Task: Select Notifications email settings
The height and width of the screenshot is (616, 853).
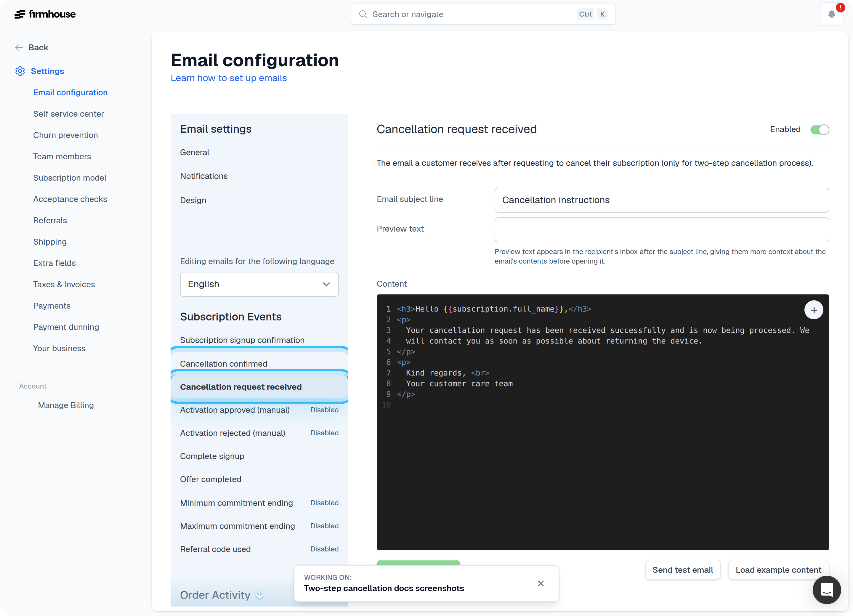Action: [204, 176]
